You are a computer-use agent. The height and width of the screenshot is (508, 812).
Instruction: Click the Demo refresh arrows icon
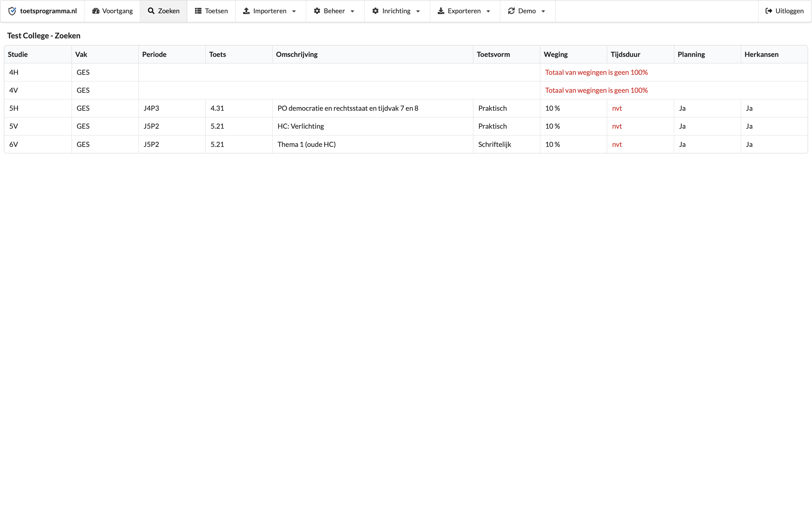click(x=511, y=11)
